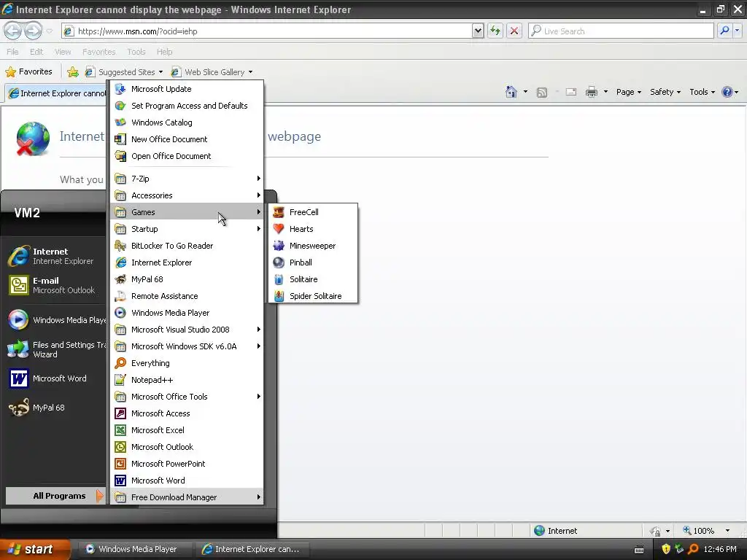Click the Live Search magnifier button

coord(724,31)
